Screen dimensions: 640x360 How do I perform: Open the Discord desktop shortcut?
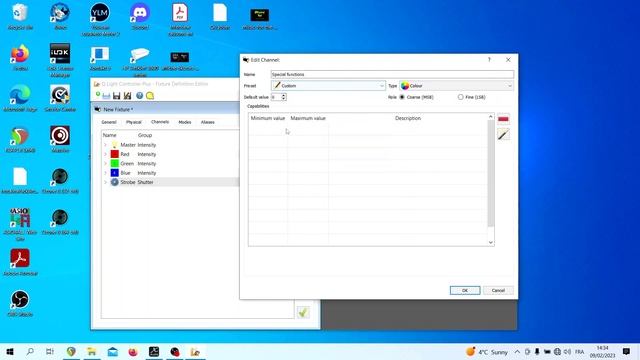point(140,17)
